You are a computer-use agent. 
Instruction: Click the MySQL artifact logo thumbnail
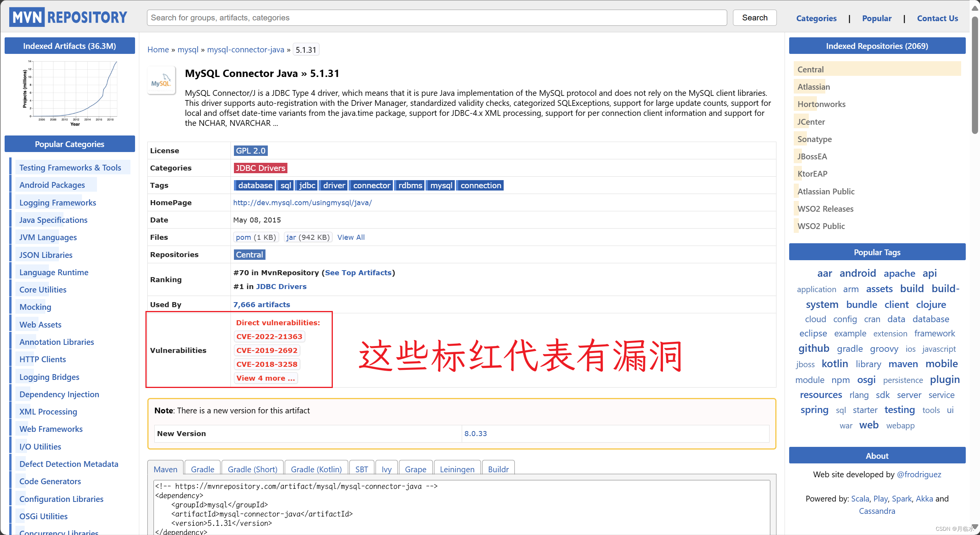point(161,81)
